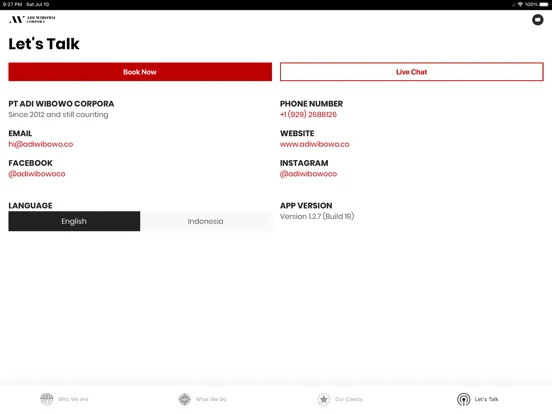Viewport: 552px width, 414px height.
Task: Click the Book Now button
Action: click(140, 72)
